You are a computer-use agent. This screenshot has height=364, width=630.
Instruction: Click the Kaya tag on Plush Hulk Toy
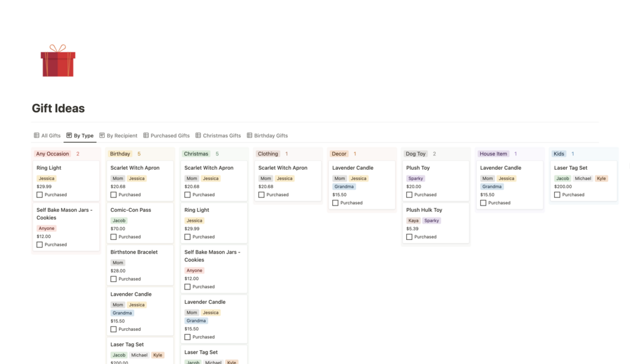(x=413, y=221)
